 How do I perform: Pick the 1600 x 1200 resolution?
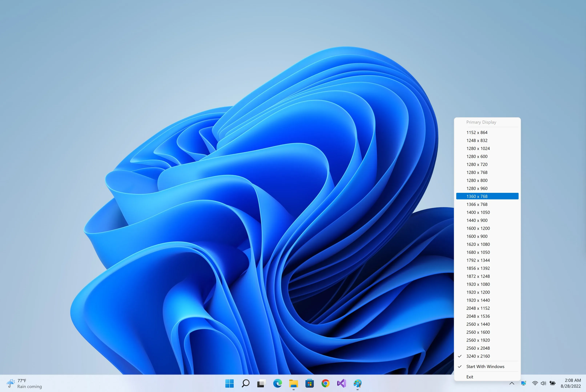[487, 228]
